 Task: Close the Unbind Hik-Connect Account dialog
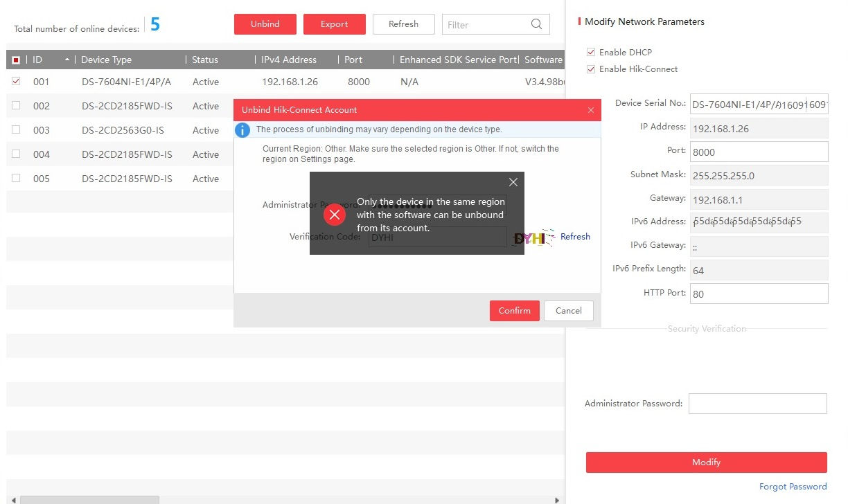click(590, 110)
